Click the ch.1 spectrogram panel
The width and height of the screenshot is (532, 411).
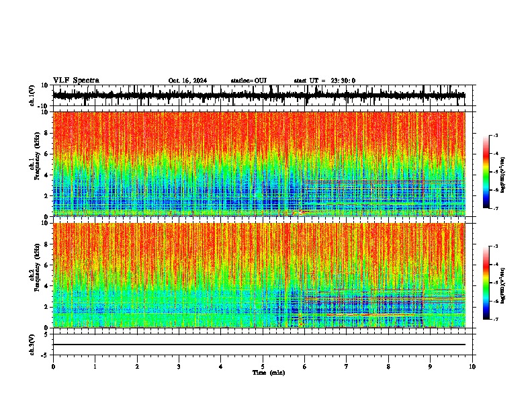259,164
